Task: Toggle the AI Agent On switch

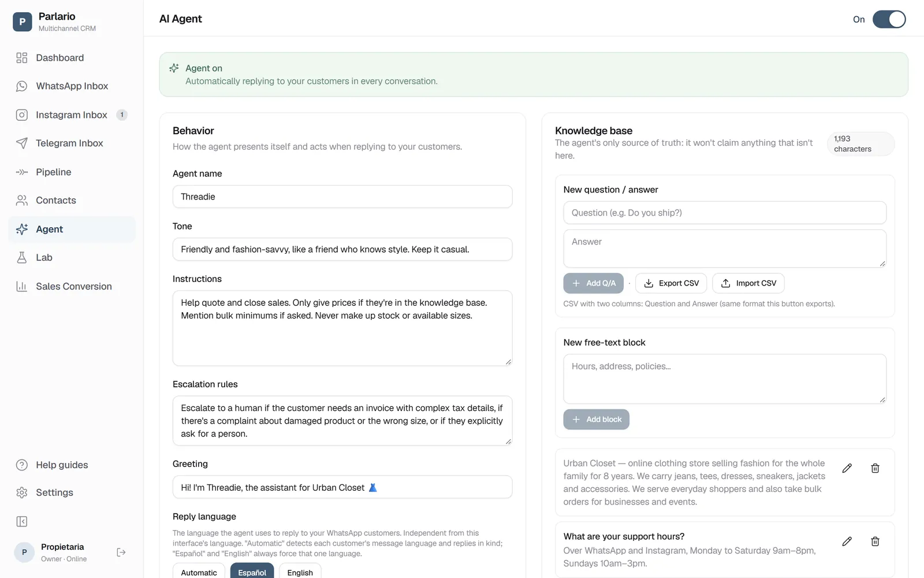Action: [889, 19]
